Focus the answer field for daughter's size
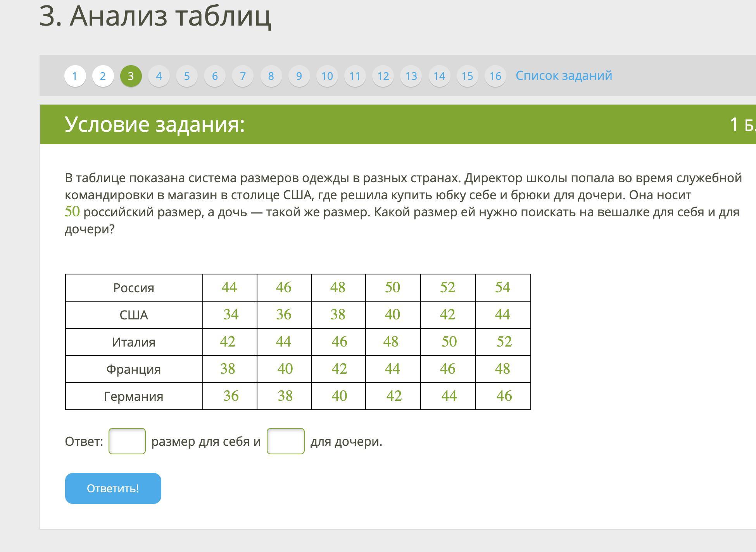 click(x=285, y=441)
